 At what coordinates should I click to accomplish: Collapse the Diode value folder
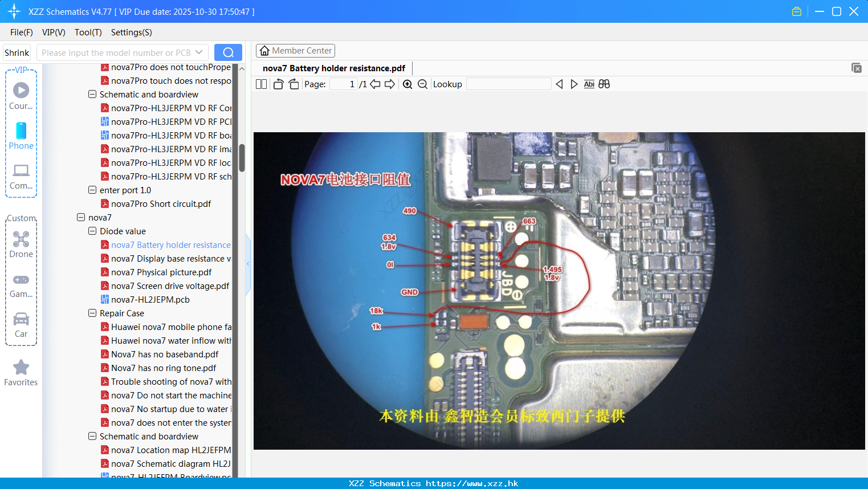point(92,231)
